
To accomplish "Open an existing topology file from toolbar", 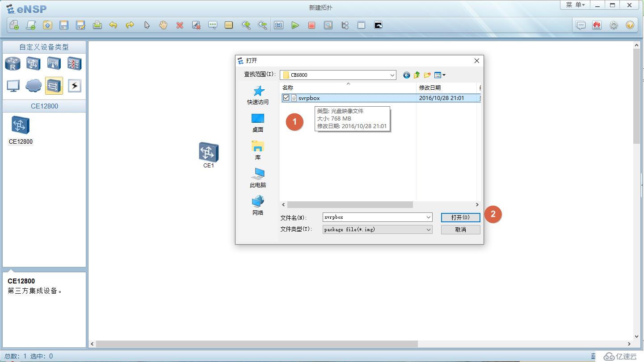I will (47, 25).
